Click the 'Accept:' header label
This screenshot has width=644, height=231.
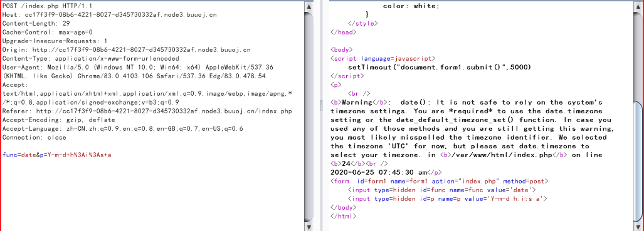click(14, 85)
